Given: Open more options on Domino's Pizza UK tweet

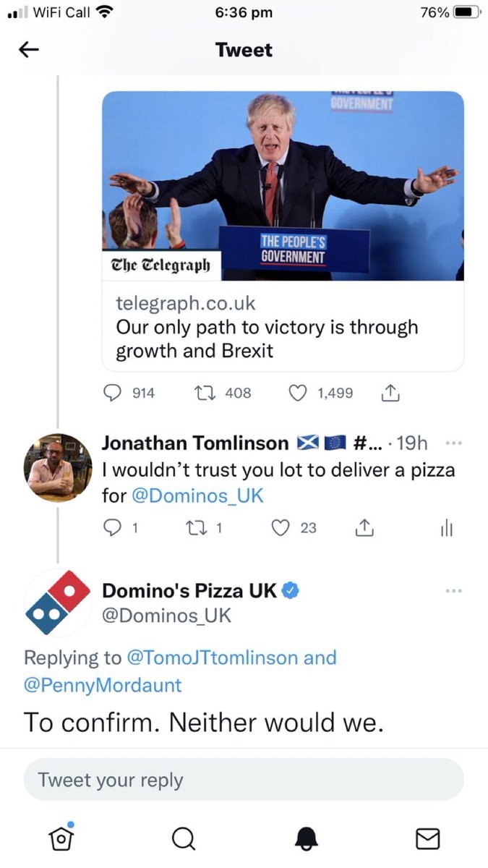Looking at the screenshot, I should (x=453, y=591).
